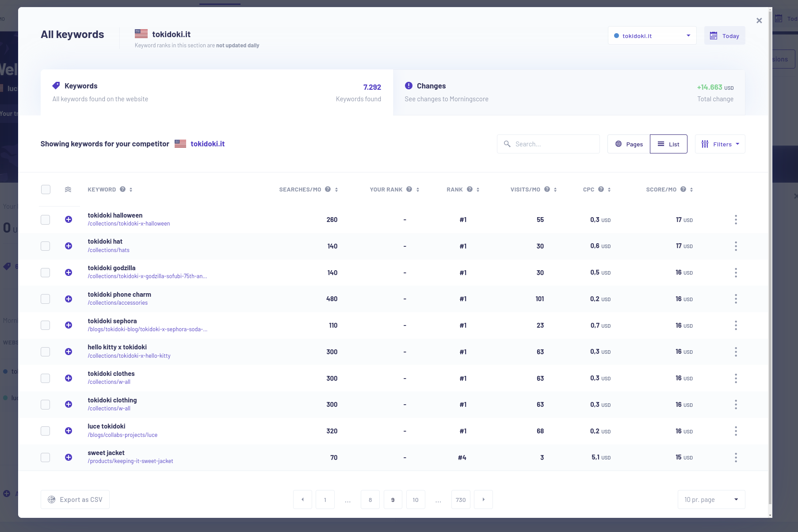
Task: Click the help icon beside CPC header
Action: pyautogui.click(x=601, y=189)
